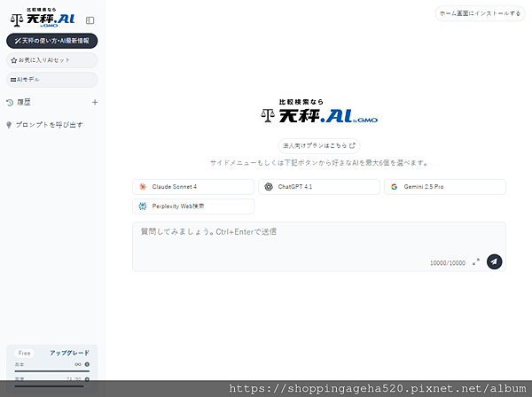
Task: Click the Free plan badge
Action: [x=24, y=354]
